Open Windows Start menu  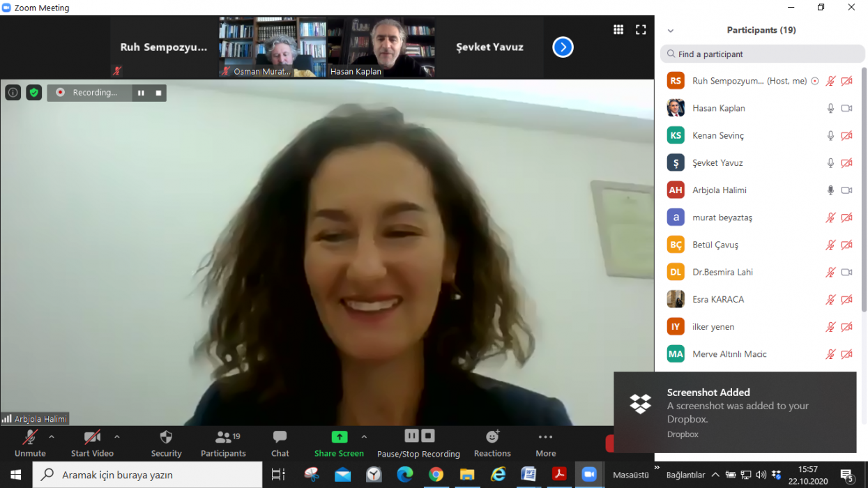pos(15,475)
